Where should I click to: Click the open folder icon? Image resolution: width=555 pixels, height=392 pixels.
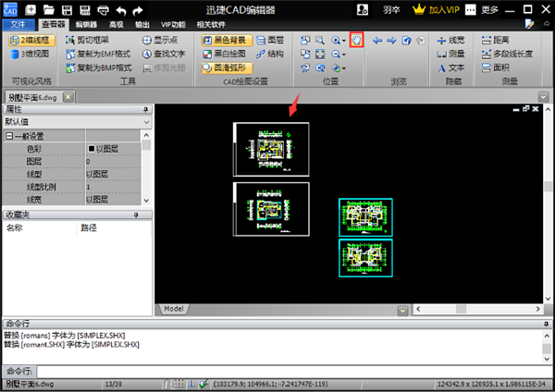pyautogui.click(x=48, y=10)
